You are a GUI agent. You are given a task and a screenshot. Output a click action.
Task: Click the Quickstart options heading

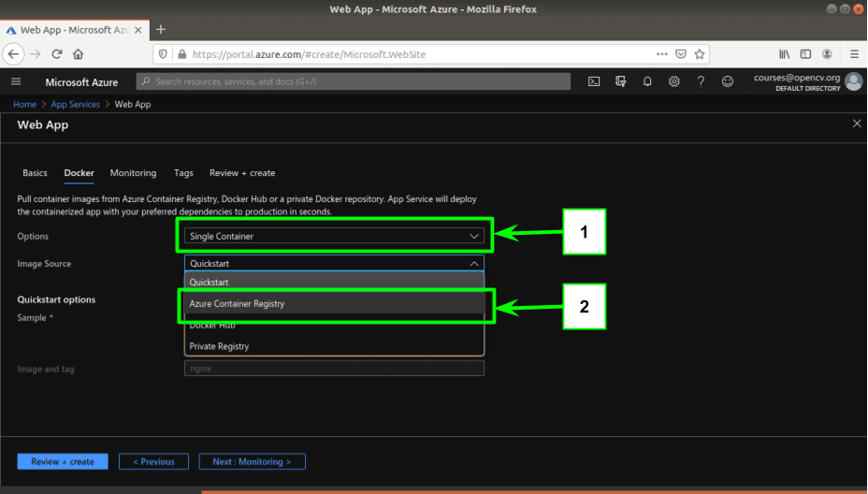coord(56,299)
